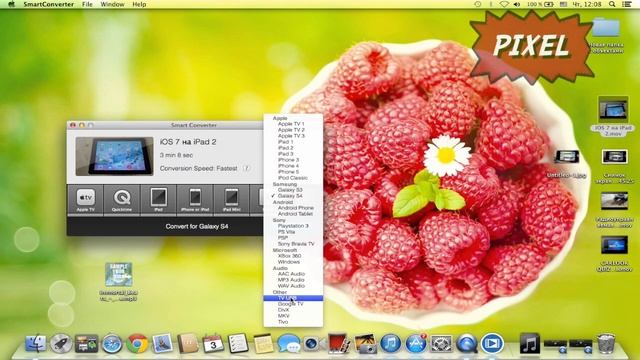640x360 pixels.
Task: Choose Google TV preset
Action: (x=291, y=304)
